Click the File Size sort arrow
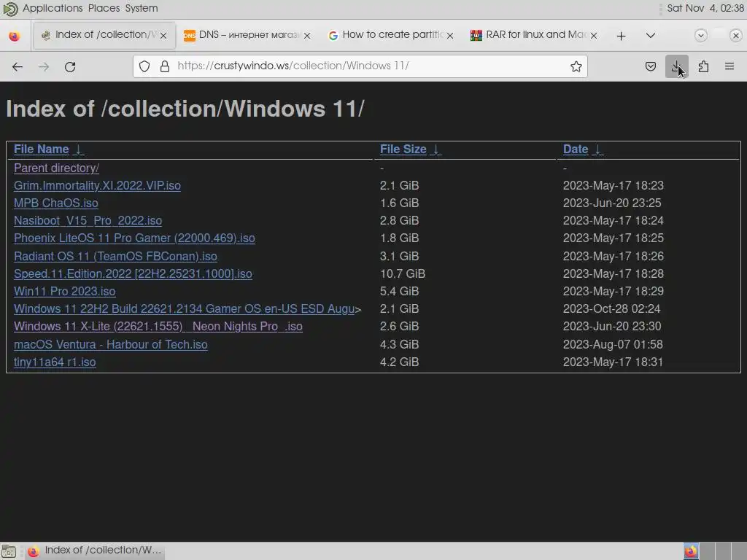Screen dimensions: 747x560 tap(436, 149)
